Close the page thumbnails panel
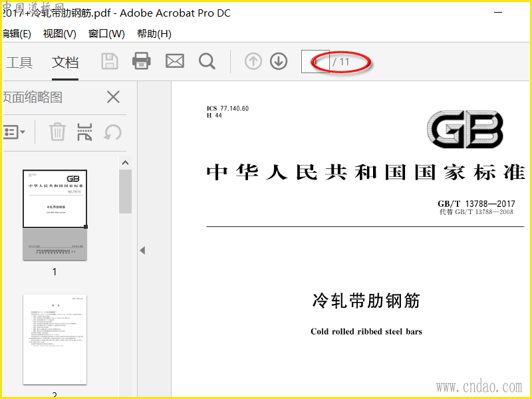Image resolution: width=532 pixels, height=399 pixels. (113, 97)
